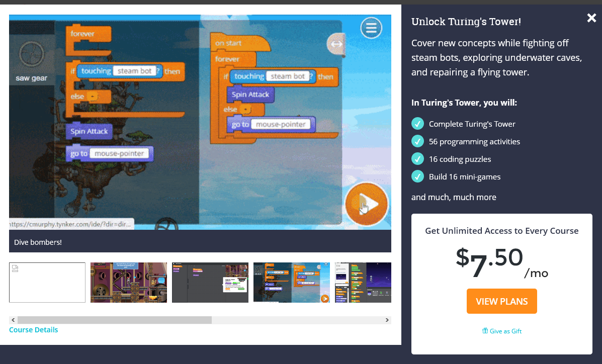
Task: Close the Unlock Turing's Tower dialog
Action: point(591,18)
